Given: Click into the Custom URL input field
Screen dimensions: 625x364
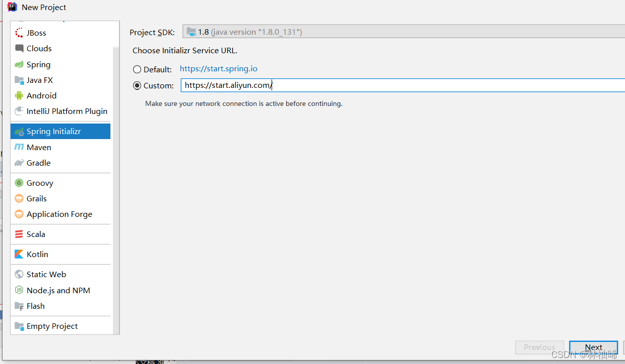Looking at the screenshot, I should tap(403, 85).
